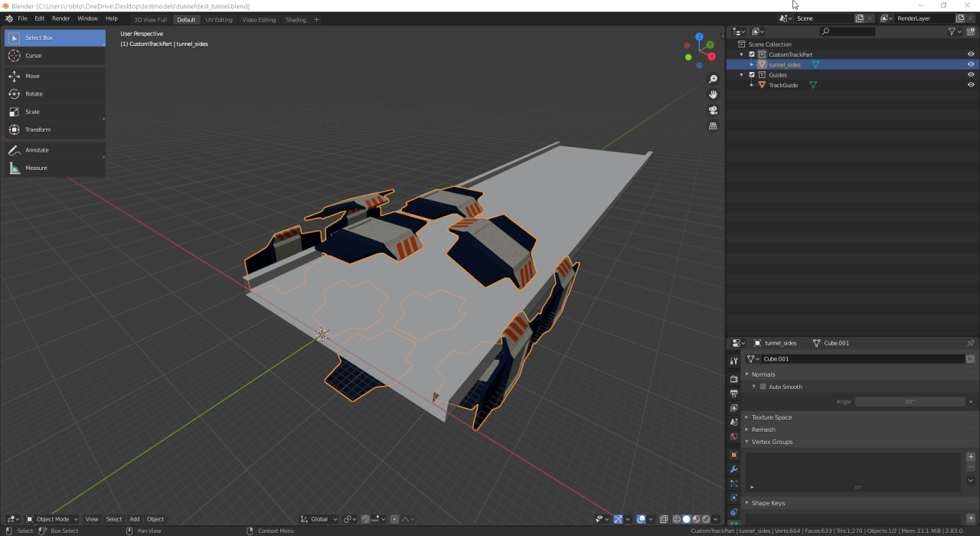
Task: Expand the Remesh panel
Action: 763,430
